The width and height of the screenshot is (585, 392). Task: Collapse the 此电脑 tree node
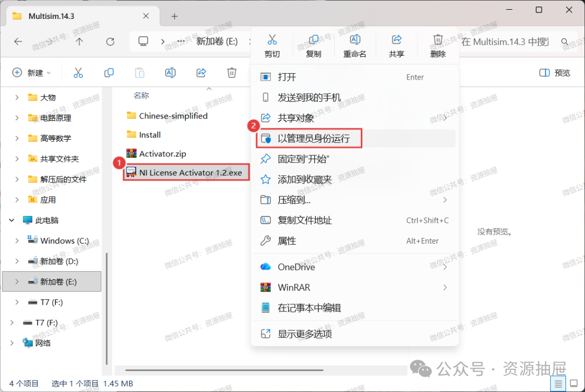pyautogui.click(x=11, y=220)
